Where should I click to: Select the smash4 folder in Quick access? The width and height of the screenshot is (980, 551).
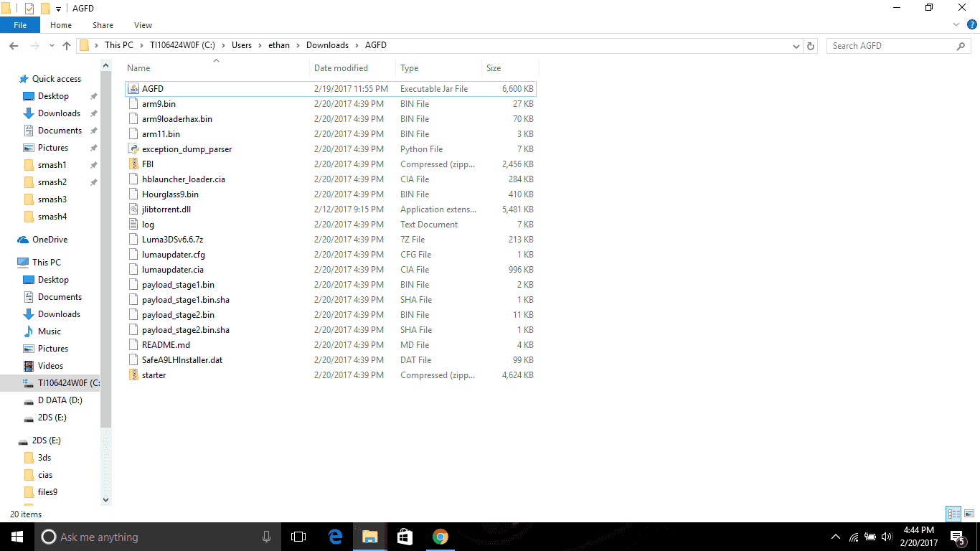(x=52, y=217)
